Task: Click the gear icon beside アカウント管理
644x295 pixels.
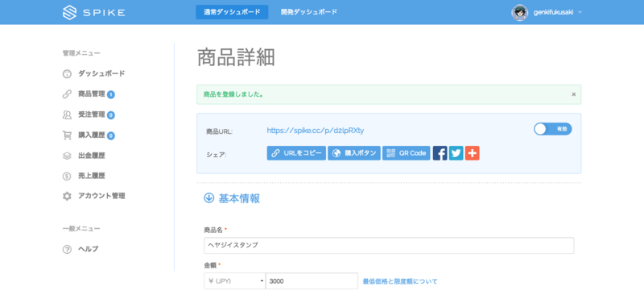Action: pyautogui.click(x=67, y=196)
